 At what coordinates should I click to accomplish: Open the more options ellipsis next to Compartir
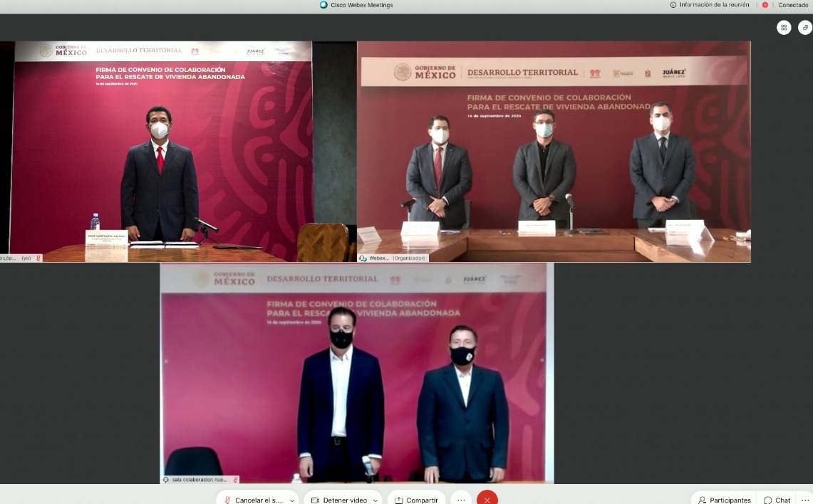click(x=461, y=499)
